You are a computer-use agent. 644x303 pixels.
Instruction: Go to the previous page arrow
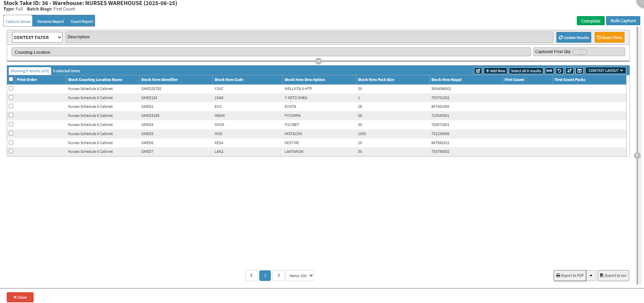(x=252, y=275)
